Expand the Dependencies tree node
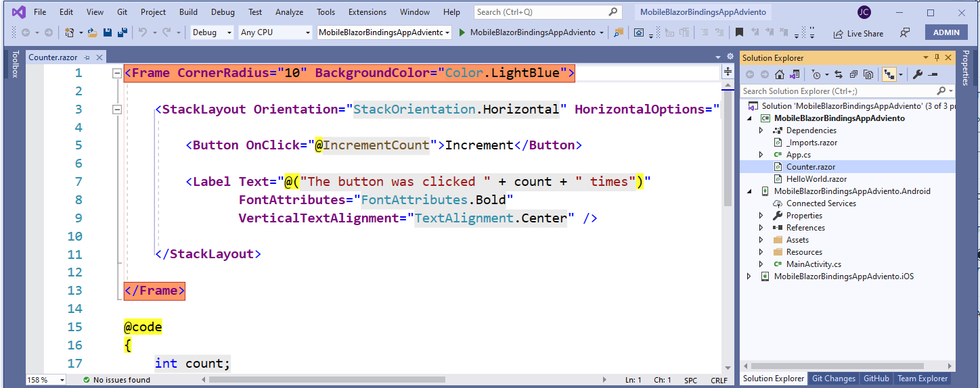 [761, 130]
